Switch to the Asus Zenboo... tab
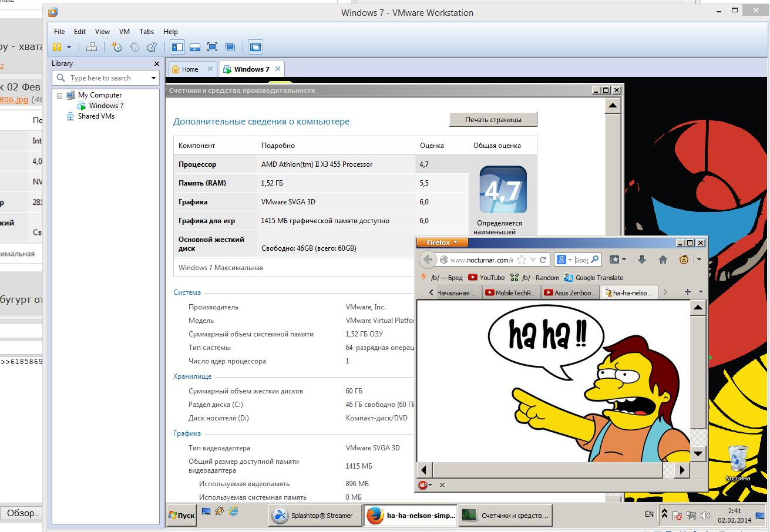The height and width of the screenshot is (532, 770). (570, 293)
